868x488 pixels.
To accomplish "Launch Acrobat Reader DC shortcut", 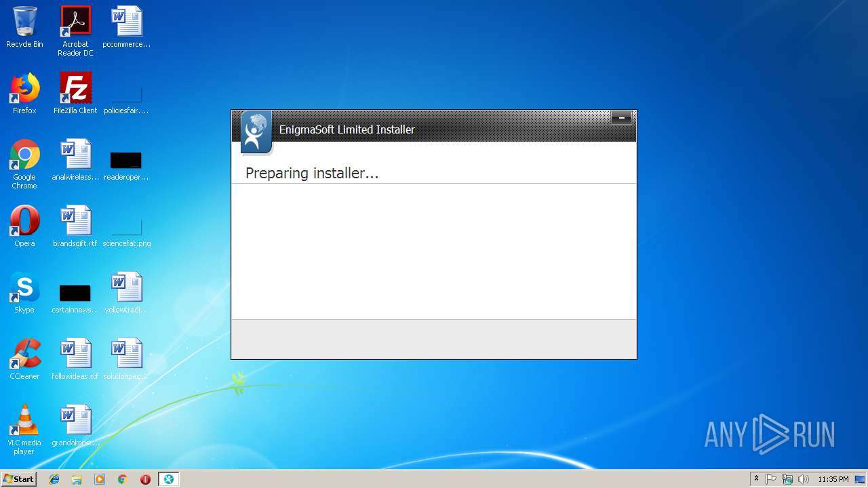I will pos(75,31).
